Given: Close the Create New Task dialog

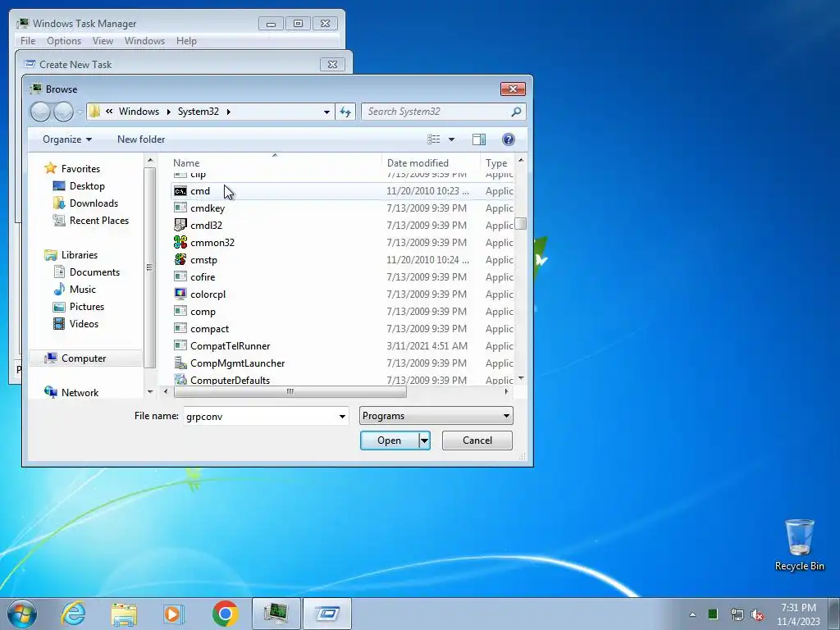Looking at the screenshot, I should point(332,64).
